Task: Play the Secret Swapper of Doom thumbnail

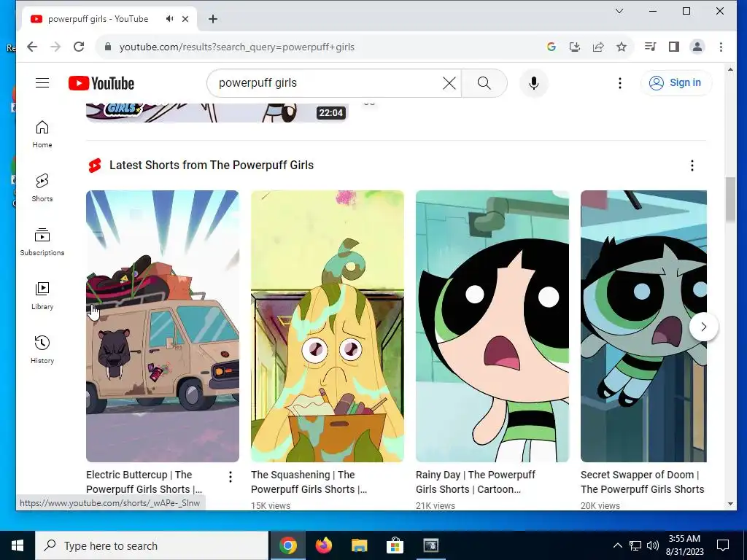Action: click(x=643, y=326)
